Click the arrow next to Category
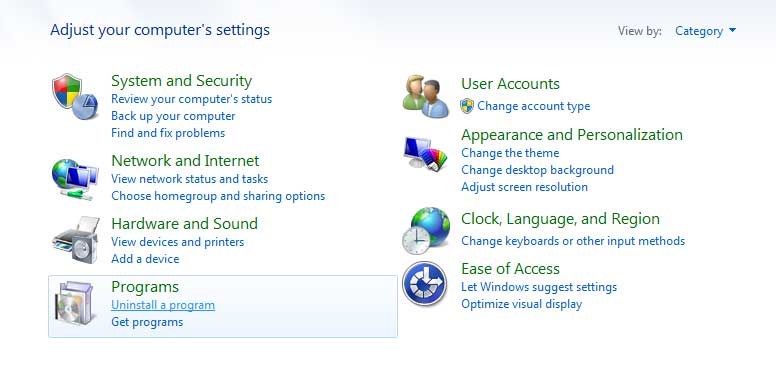 click(732, 31)
